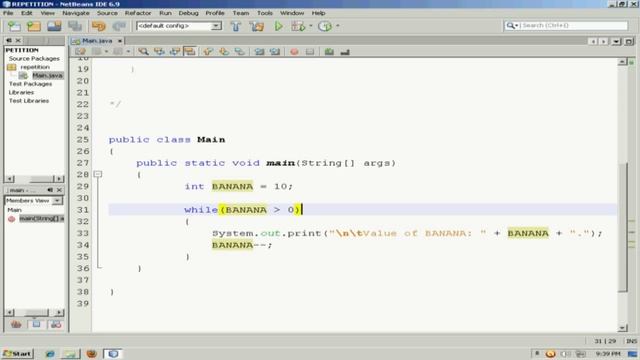Select Main.java in the Projects tree
640x360 pixels.
click(47, 76)
